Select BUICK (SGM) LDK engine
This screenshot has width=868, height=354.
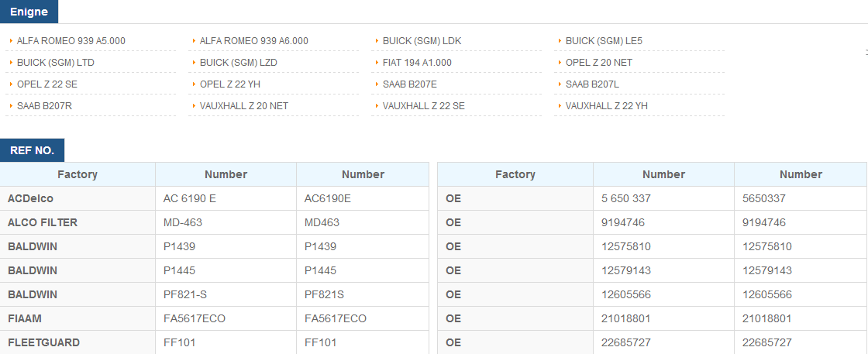pos(422,41)
